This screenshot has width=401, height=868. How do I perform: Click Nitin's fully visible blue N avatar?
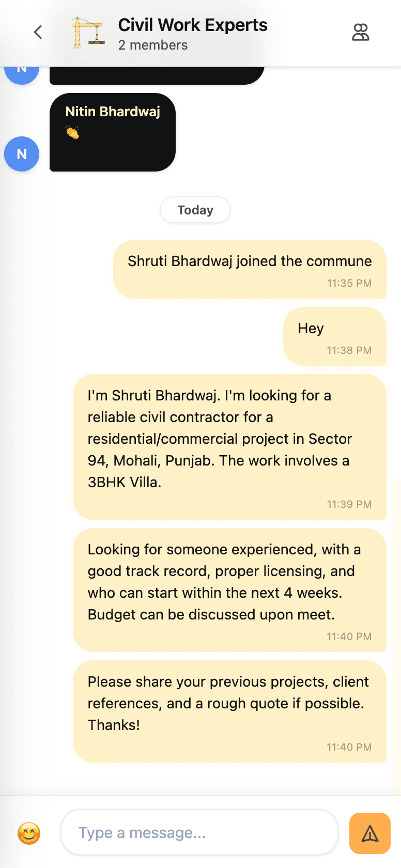click(22, 154)
